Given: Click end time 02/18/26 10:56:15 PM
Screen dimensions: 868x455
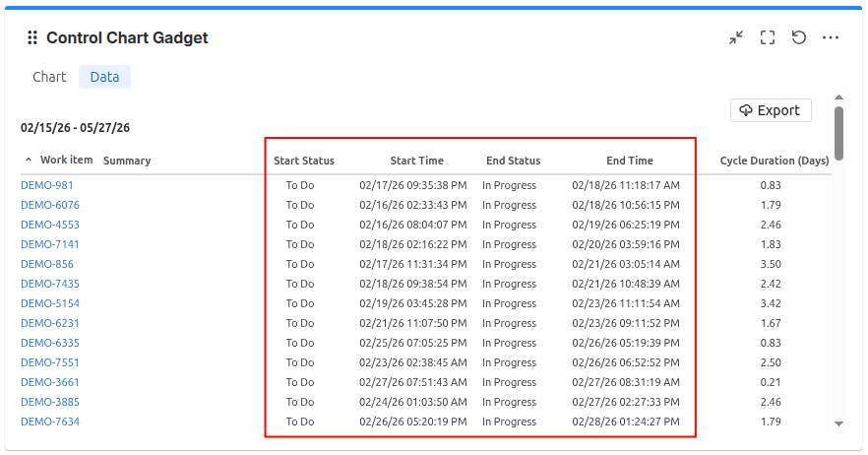Looking at the screenshot, I should (x=626, y=205).
